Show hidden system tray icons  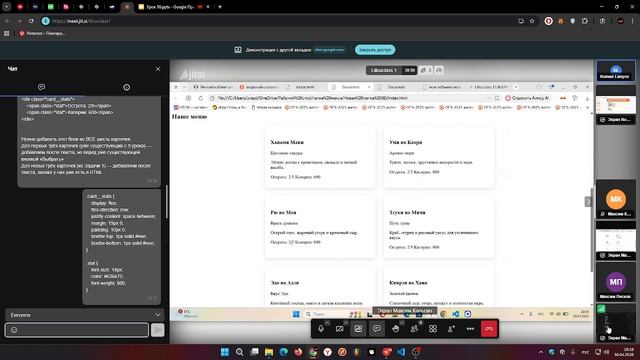[x=541, y=352]
